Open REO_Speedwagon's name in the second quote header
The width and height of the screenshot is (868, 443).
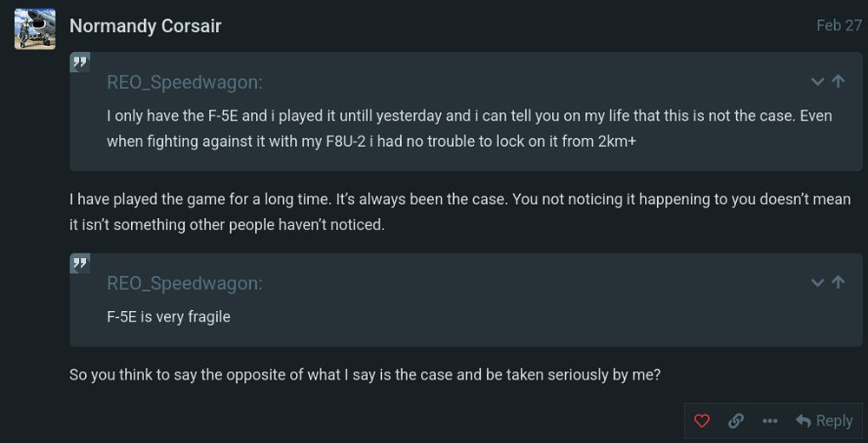pyautogui.click(x=184, y=283)
